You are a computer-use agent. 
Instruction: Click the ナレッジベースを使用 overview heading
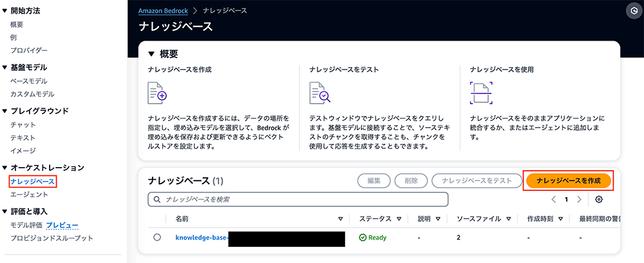[x=502, y=70]
